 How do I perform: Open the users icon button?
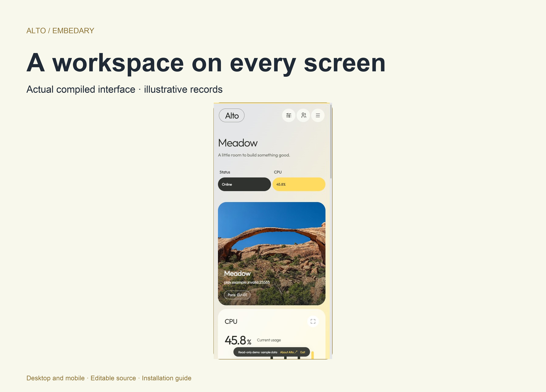click(x=303, y=116)
